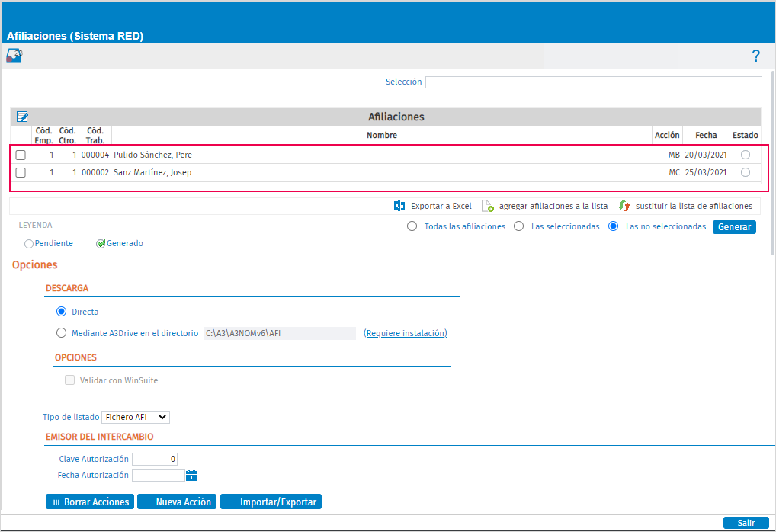776x532 pixels.
Task: Select Las no seleccionadas radio option
Action: [x=613, y=226]
